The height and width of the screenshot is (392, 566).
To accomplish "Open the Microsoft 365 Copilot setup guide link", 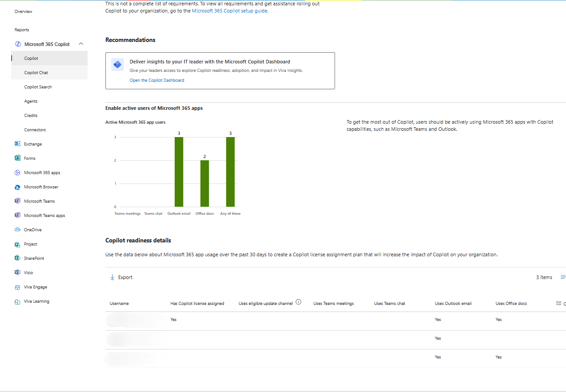I will (230, 11).
